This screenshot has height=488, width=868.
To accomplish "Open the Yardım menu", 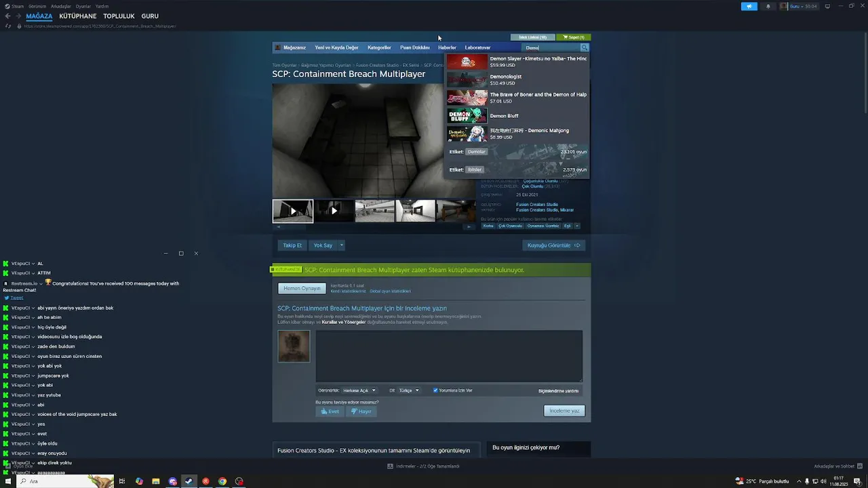I will pos(102,6).
